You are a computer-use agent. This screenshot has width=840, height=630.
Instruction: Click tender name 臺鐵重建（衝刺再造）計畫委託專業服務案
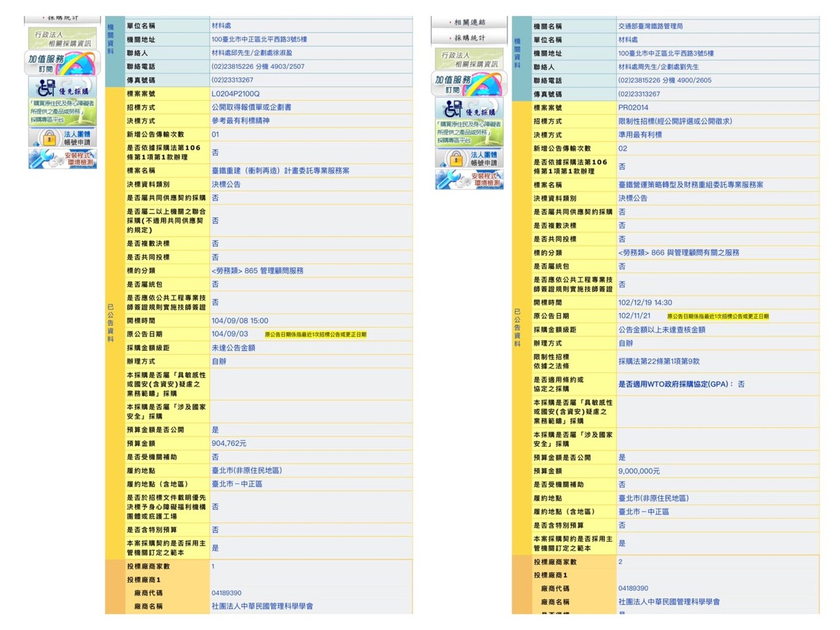click(280, 171)
